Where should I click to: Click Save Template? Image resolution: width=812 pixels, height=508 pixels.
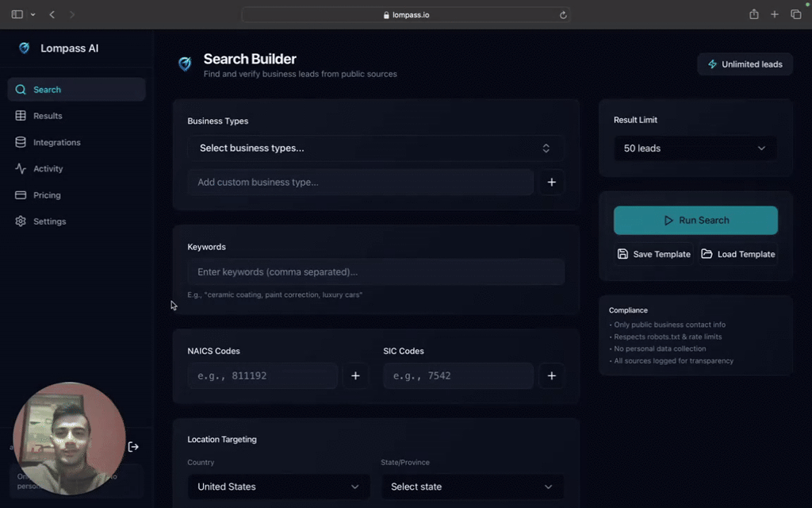click(x=653, y=254)
